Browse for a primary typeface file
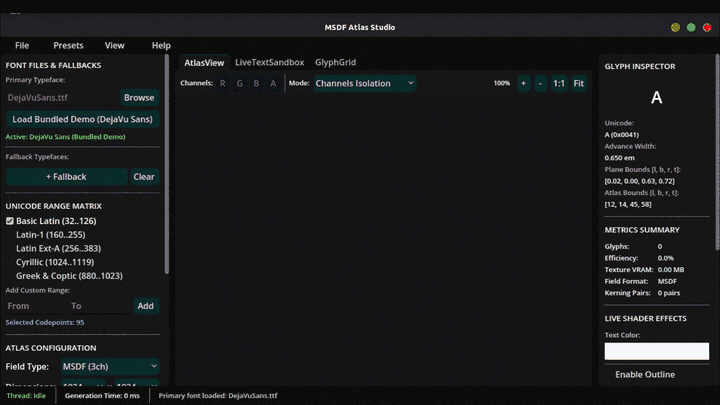Image resolution: width=720 pixels, height=405 pixels. [139, 97]
